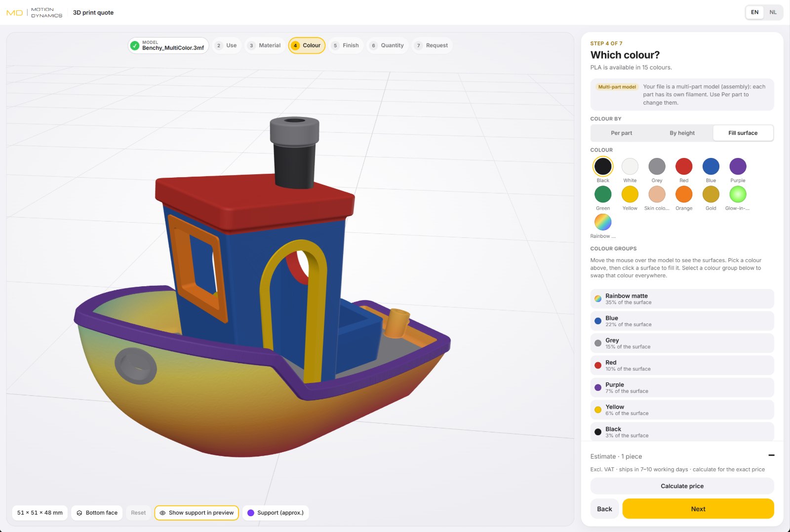Image resolution: width=790 pixels, height=532 pixels.
Task: Select the Blue 22% colour group
Action: 682,321
